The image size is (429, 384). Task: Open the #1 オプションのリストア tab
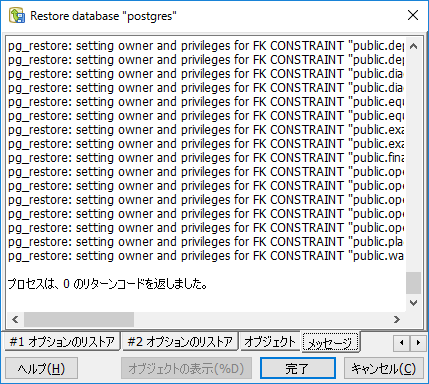coord(62,341)
